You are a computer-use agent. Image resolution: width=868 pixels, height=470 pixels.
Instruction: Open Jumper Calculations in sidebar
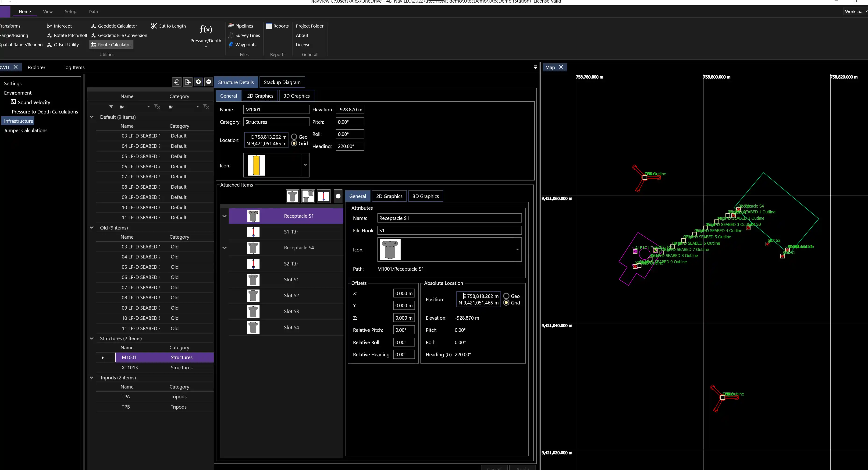point(26,130)
